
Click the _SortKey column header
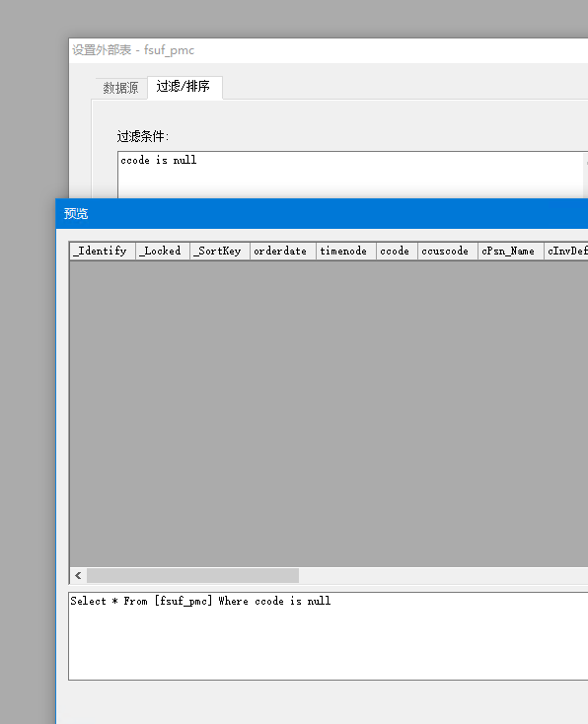click(220, 252)
